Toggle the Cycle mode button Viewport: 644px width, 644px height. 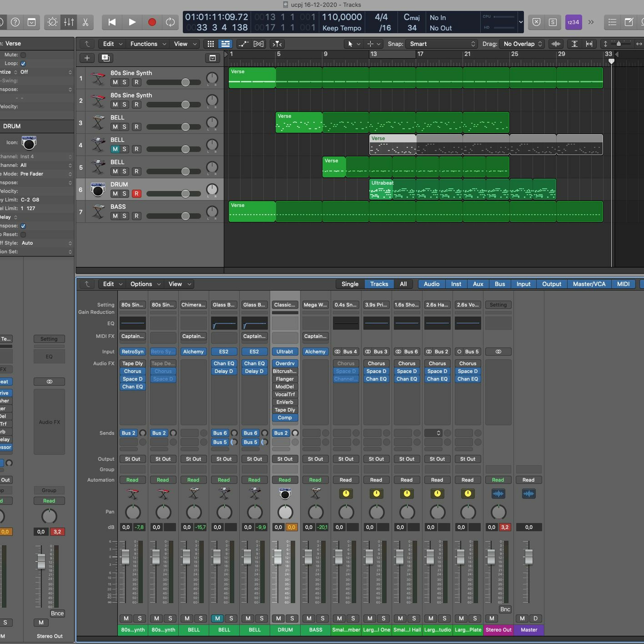pyautogui.click(x=170, y=22)
